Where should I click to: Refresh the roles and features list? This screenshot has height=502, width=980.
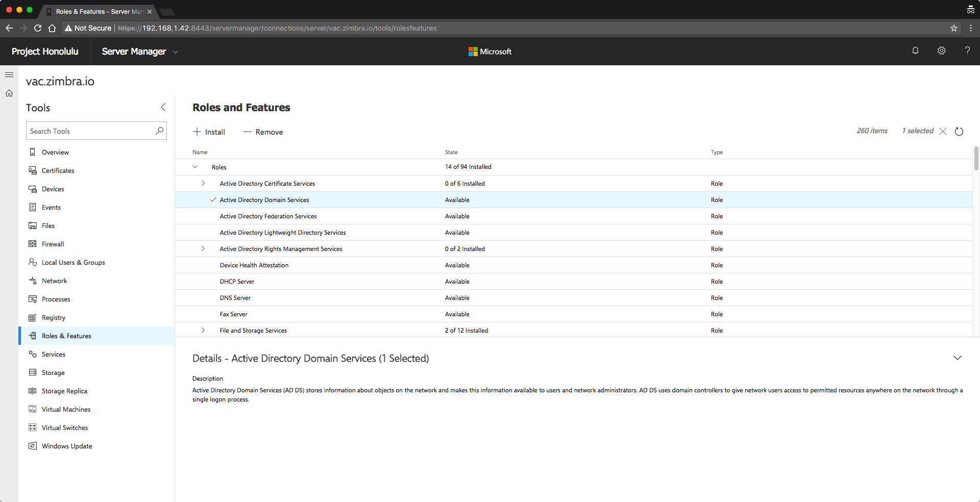(959, 132)
